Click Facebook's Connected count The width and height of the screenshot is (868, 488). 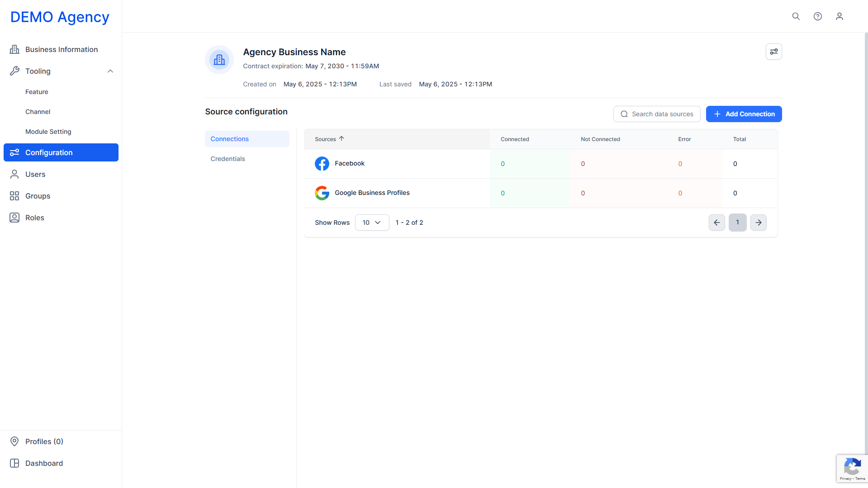(x=503, y=164)
